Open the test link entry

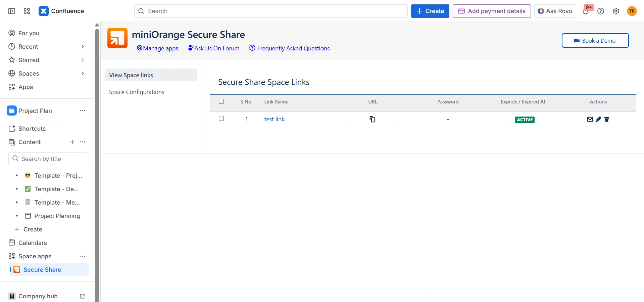pos(274,119)
